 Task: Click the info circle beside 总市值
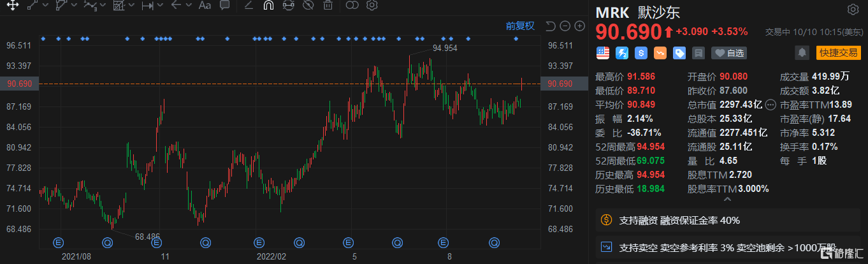pos(770,105)
